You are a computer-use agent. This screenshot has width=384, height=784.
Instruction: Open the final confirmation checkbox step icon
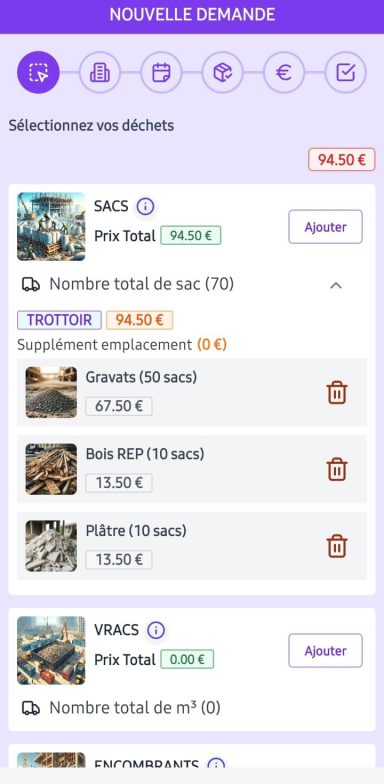point(346,72)
